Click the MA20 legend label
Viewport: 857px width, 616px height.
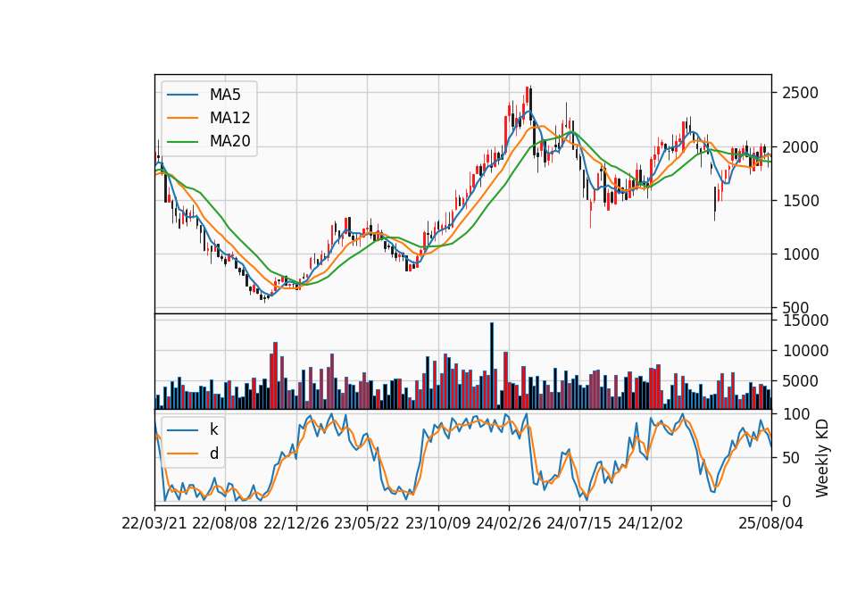229,141
